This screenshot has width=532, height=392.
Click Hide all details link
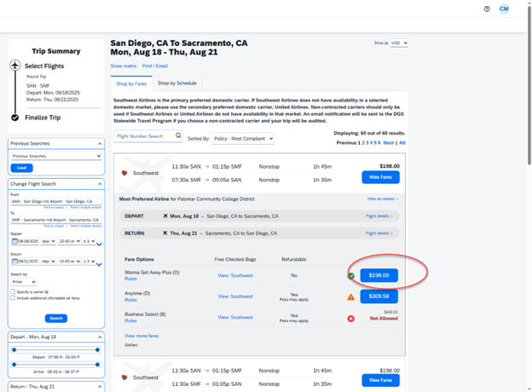[x=382, y=199]
